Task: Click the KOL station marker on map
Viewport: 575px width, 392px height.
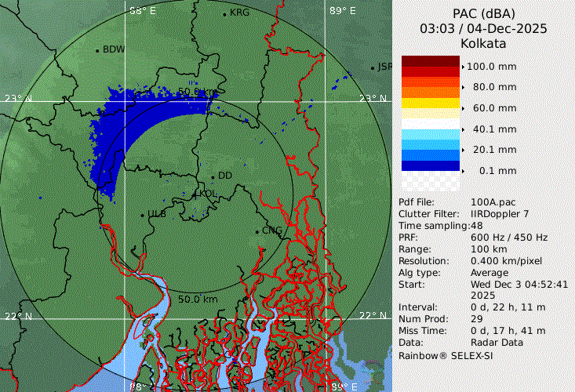Action: coord(195,193)
